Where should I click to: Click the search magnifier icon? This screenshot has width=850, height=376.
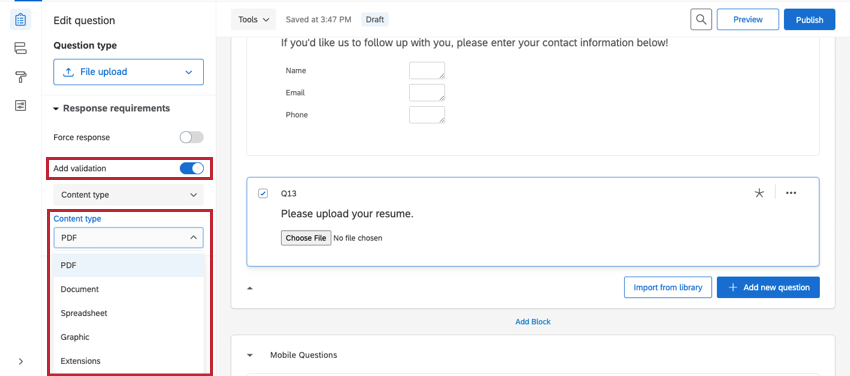[701, 20]
